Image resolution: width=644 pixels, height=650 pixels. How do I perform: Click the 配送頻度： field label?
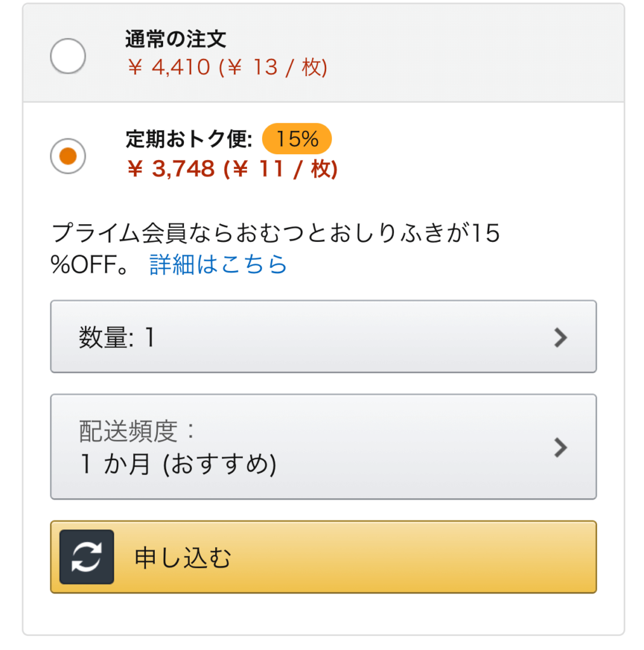137,430
